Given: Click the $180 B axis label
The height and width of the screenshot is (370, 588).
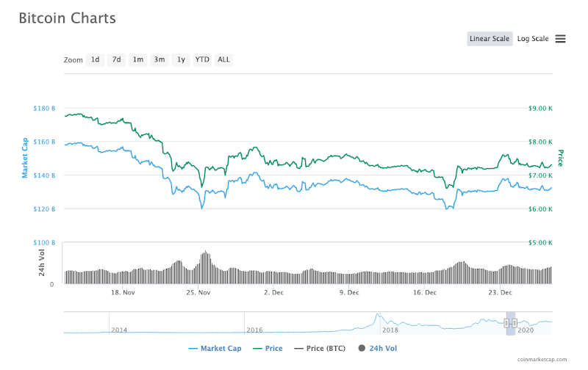Looking at the screenshot, I should tap(44, 108).
